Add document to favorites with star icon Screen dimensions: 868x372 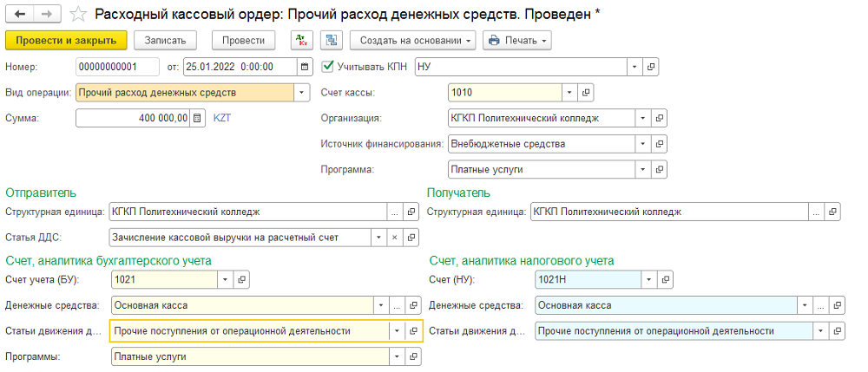tap(79, 15)
